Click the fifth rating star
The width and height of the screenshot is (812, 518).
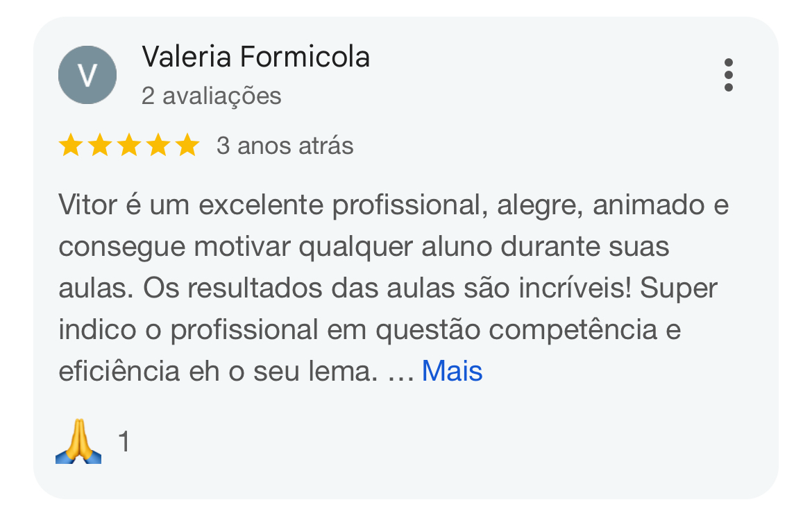point(187,146)
